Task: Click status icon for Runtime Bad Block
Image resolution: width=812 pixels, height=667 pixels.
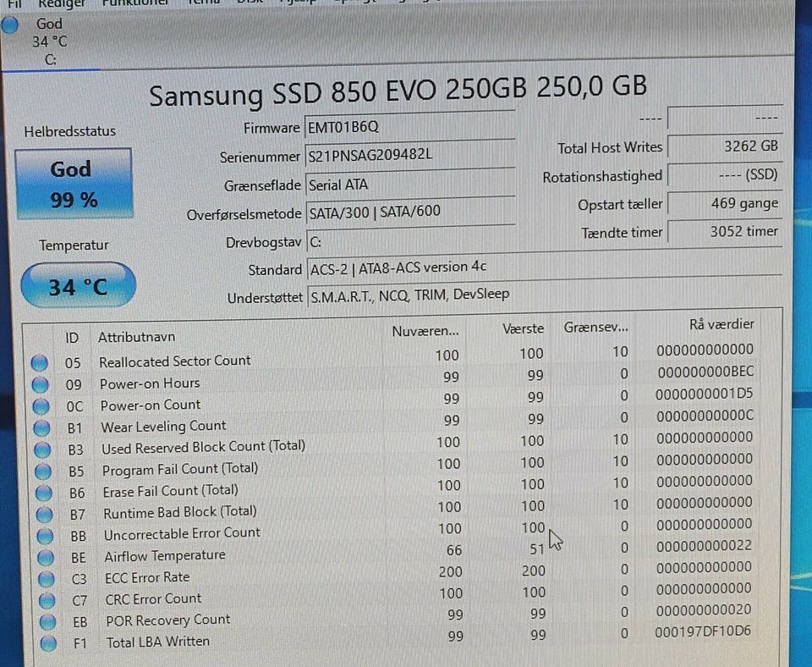Action: click(x=45, y=515)
